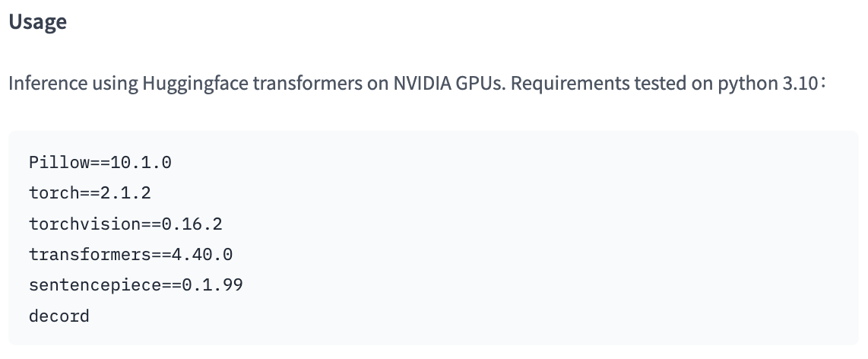Click the NVIDIA GPUs text
This screenshot has width=868, height=359.
449,83
